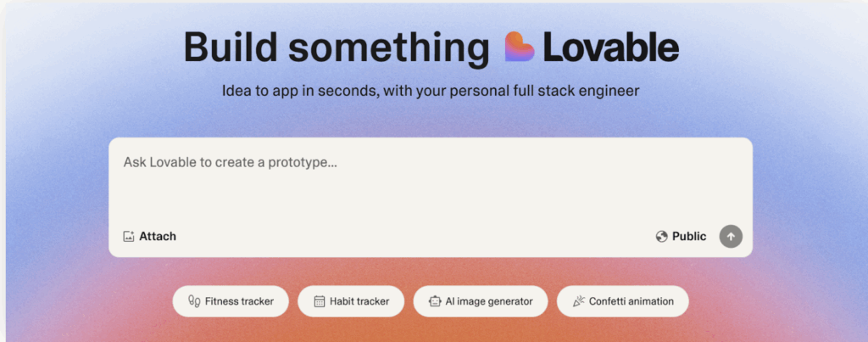Click the footprints icon on Fitness tracker

click(194, 301)
